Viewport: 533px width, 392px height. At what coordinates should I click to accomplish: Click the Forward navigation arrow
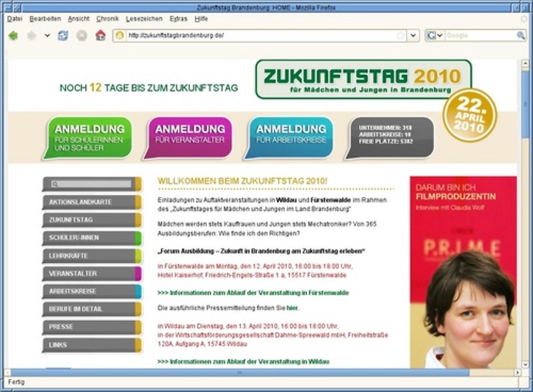point(31,36)
